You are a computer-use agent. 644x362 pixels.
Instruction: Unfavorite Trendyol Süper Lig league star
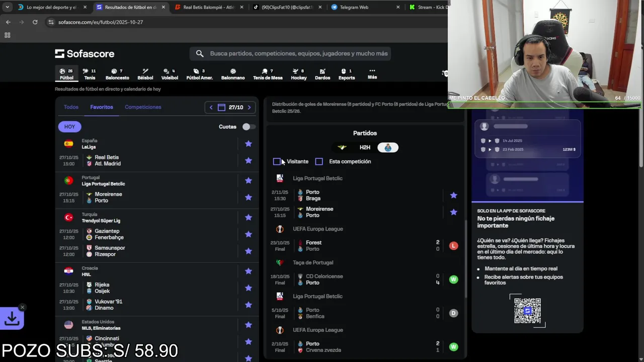click(248, 217)
